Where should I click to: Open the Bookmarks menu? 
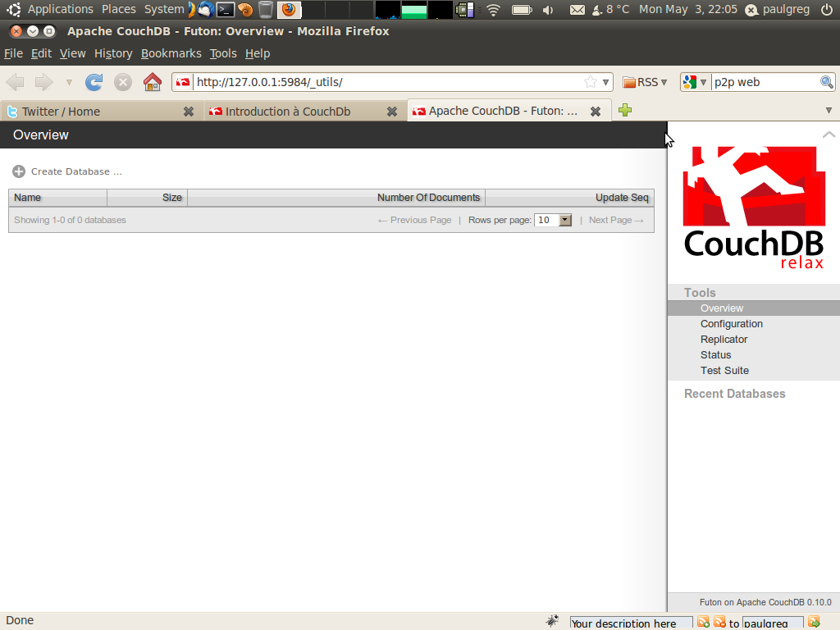click(x=171, y=53)
